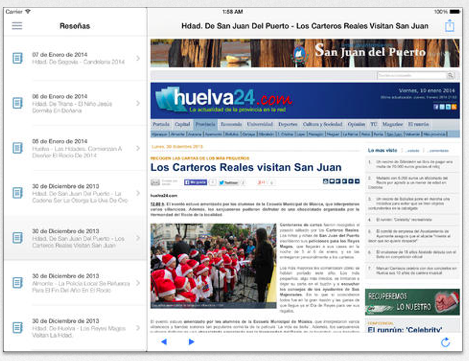469x361 pixels.
Task: Open review Hdad. De Huelva - Los Reyes Magos
Action: pos(75,328)
